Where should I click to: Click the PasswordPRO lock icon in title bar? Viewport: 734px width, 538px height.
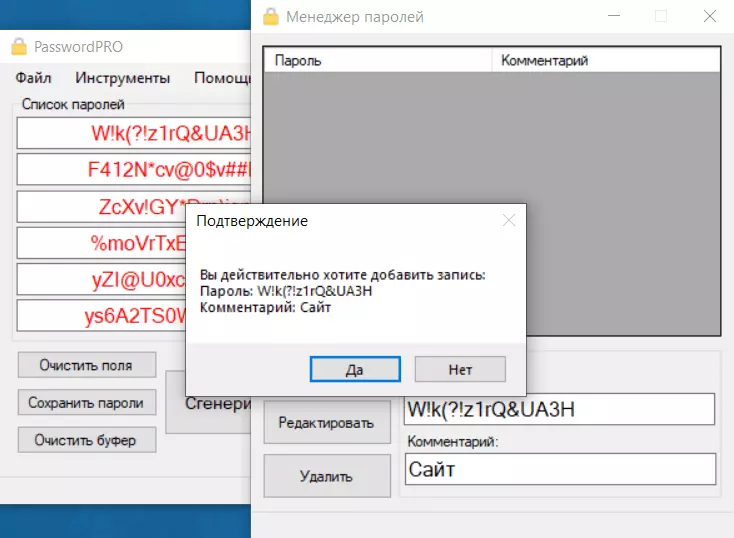[x=19, y=47]
